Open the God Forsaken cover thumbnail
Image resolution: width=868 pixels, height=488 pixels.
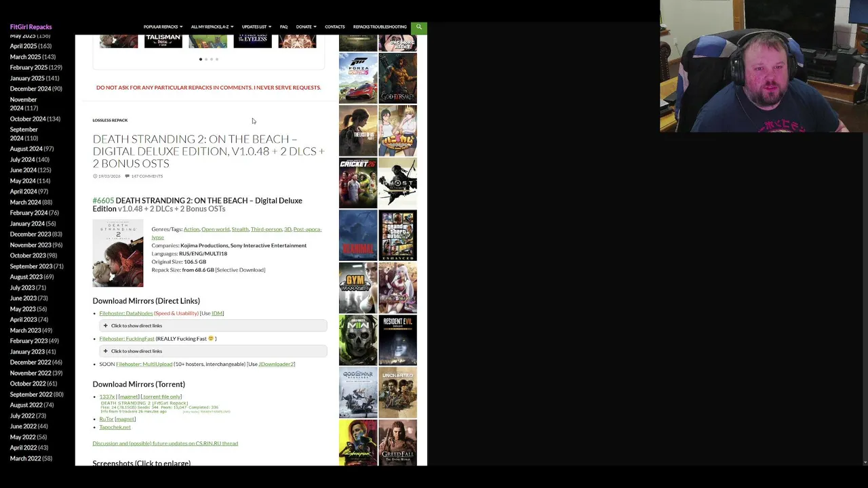[x=397, y=79]
